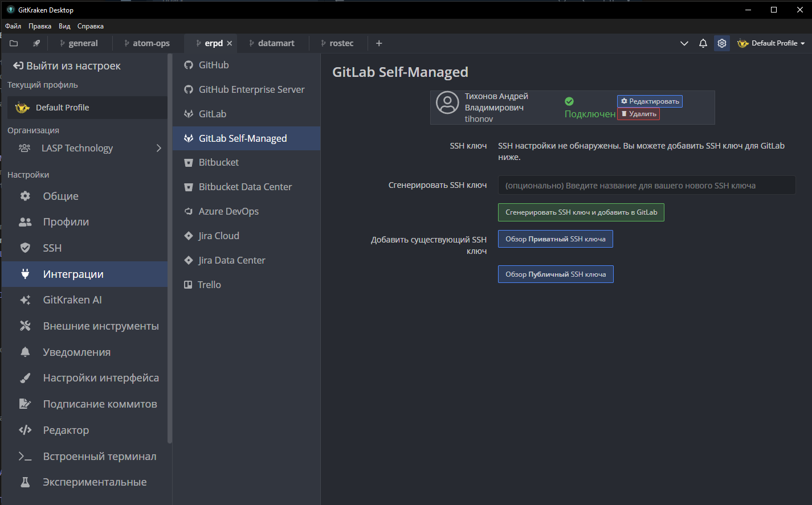This screenshot has width=812, height=505.
Task: Open the GitKraken AI settings section
Action: pyautogui.click(x=84, y=300)
